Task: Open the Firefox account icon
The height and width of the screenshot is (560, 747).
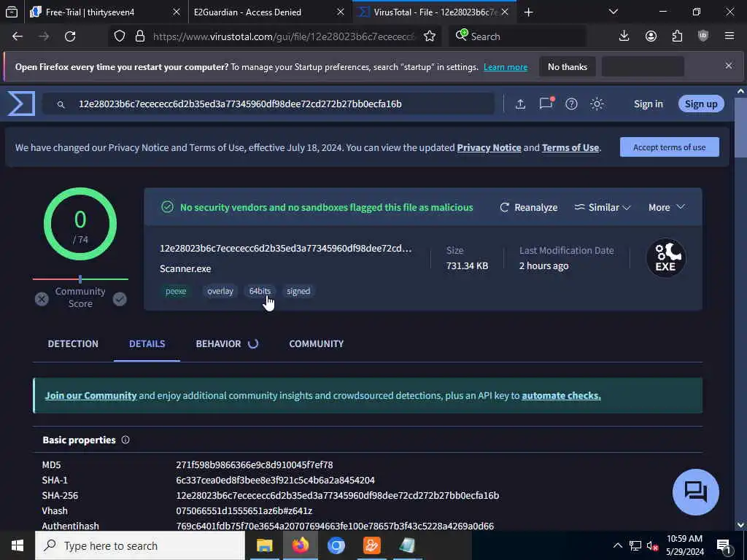Action: tap(651, 36)
